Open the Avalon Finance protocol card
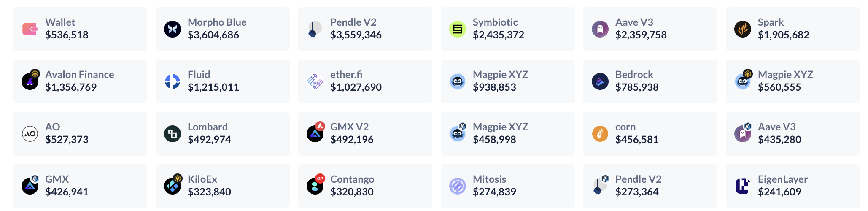Image resolution: width=868 pixels, height=211 pixels. pyautogui.click(x=80, y=81)
